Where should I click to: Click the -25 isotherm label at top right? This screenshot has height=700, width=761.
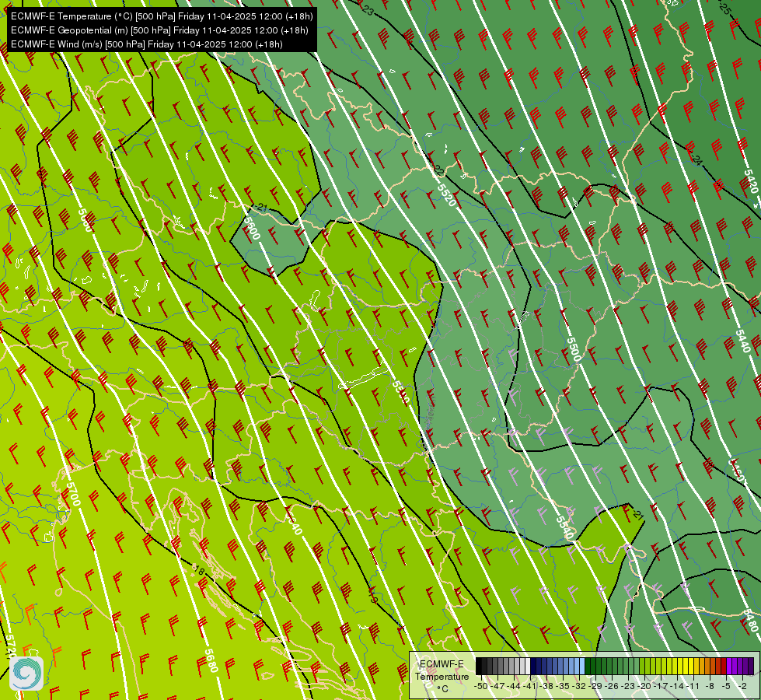(724, 9)
